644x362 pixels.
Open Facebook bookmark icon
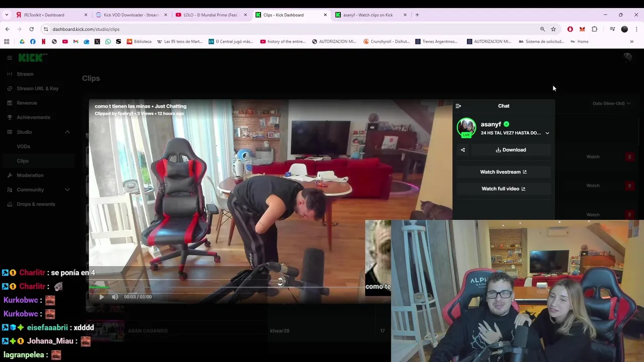click(x=33, y=42)
